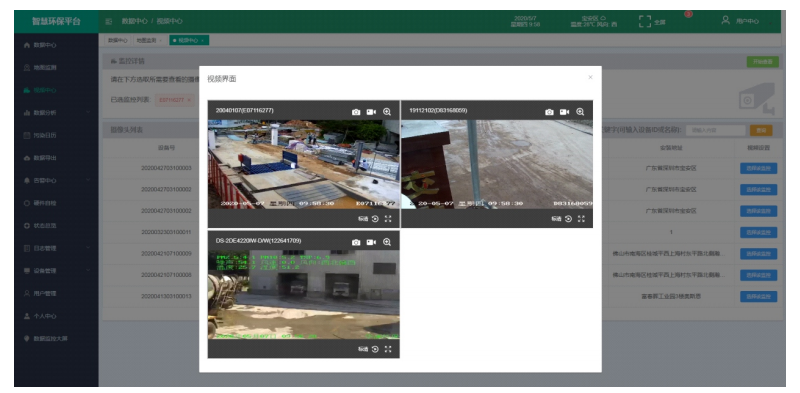Open the 用户中心 dropdown menu

(x=746, y=21)
